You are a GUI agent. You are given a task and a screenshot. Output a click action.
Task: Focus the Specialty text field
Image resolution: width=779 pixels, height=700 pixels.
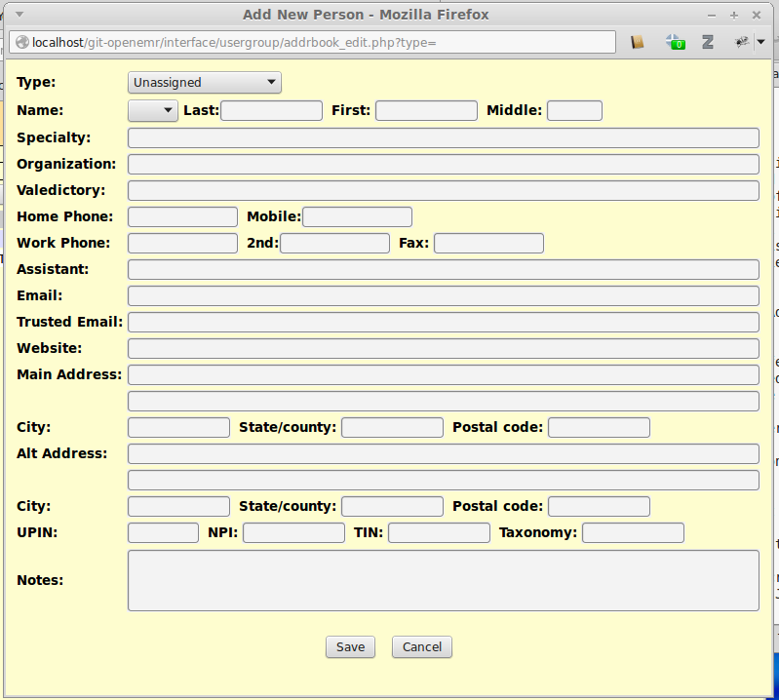444,137
